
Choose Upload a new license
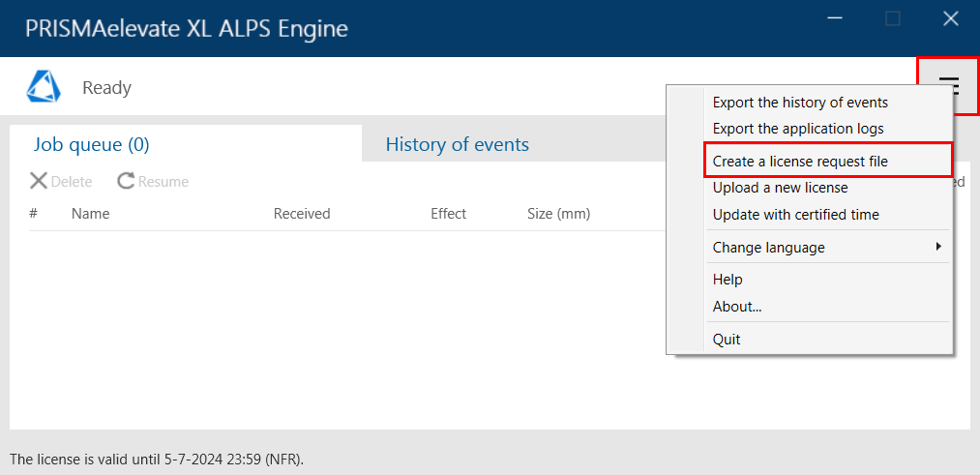coord(780,188)
